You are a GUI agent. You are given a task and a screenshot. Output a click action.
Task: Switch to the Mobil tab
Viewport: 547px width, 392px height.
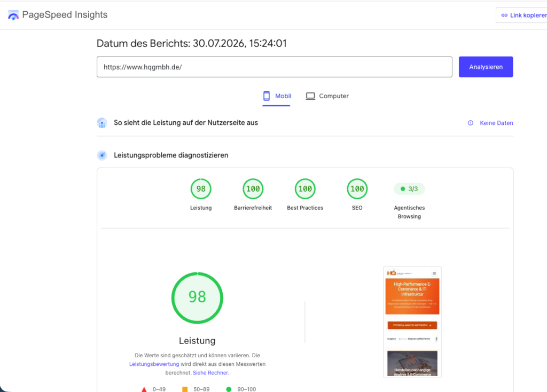277,96
